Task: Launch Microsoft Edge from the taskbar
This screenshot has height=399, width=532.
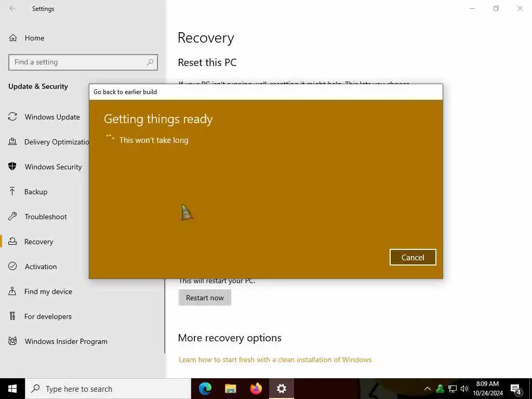Action: [205, 389]
